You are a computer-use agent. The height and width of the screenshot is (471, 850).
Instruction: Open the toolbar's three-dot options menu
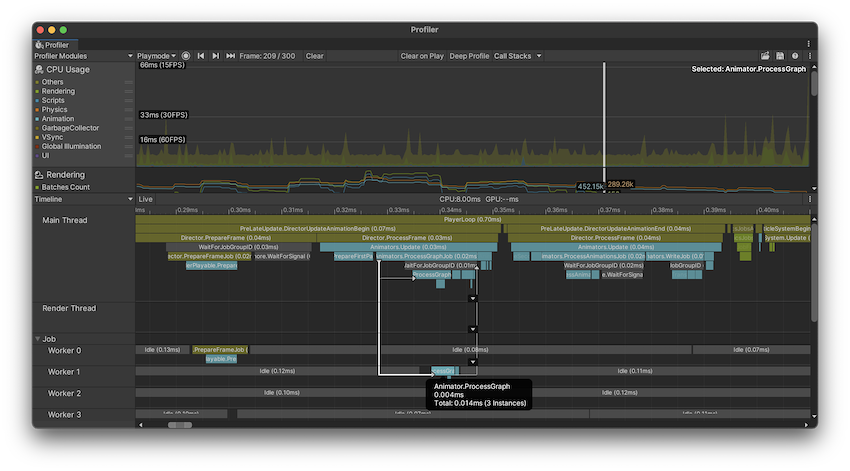tap(809, 56)
